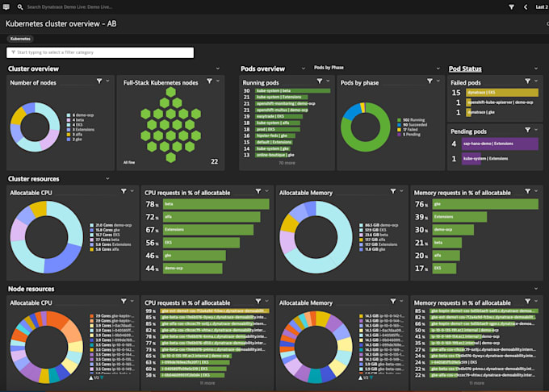Go to next page of Node Memory legend
The height and width of the screenshot is (392, 549).
371,378
